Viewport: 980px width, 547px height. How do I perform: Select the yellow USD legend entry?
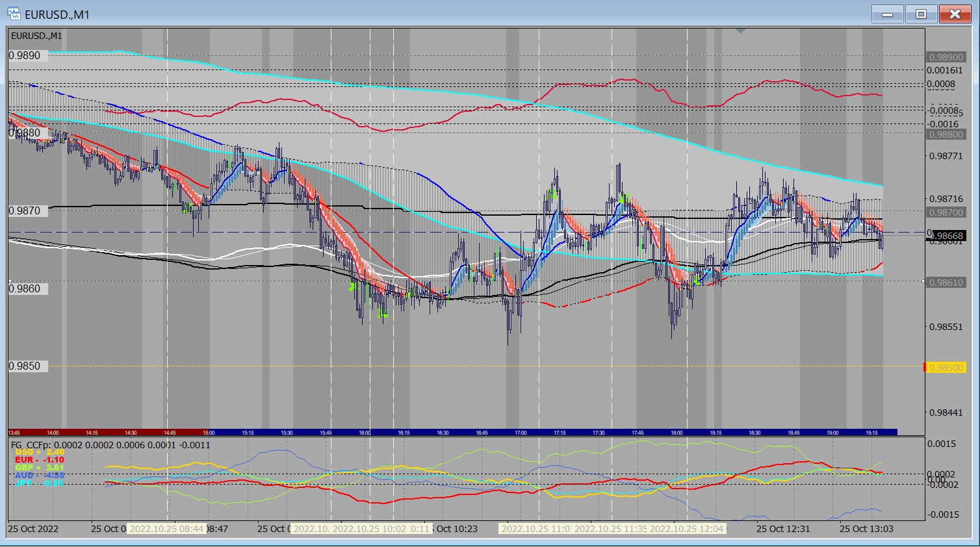[40, 452]
